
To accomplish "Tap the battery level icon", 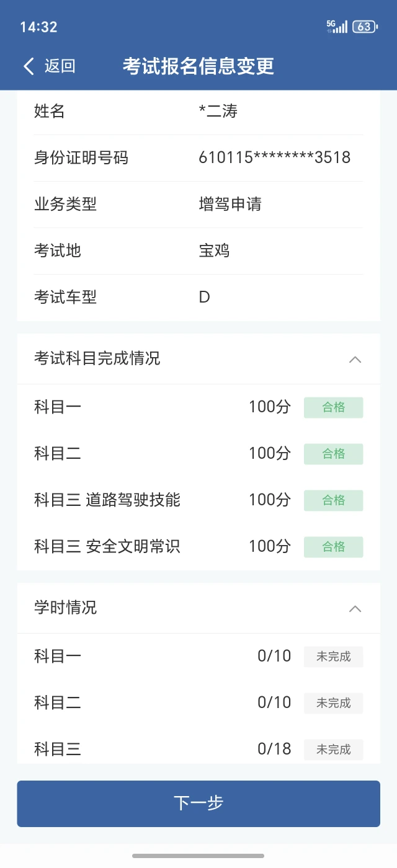I will click(x=364, y=27).
